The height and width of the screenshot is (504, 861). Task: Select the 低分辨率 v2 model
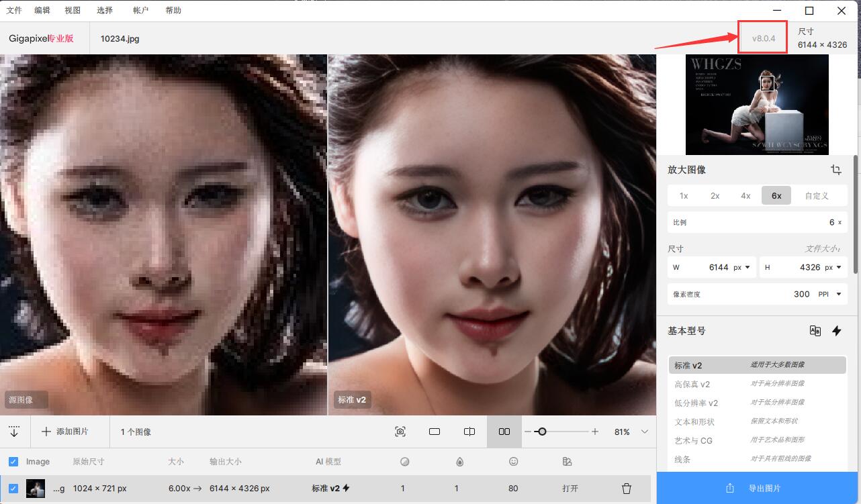click(x=758, y=403)
